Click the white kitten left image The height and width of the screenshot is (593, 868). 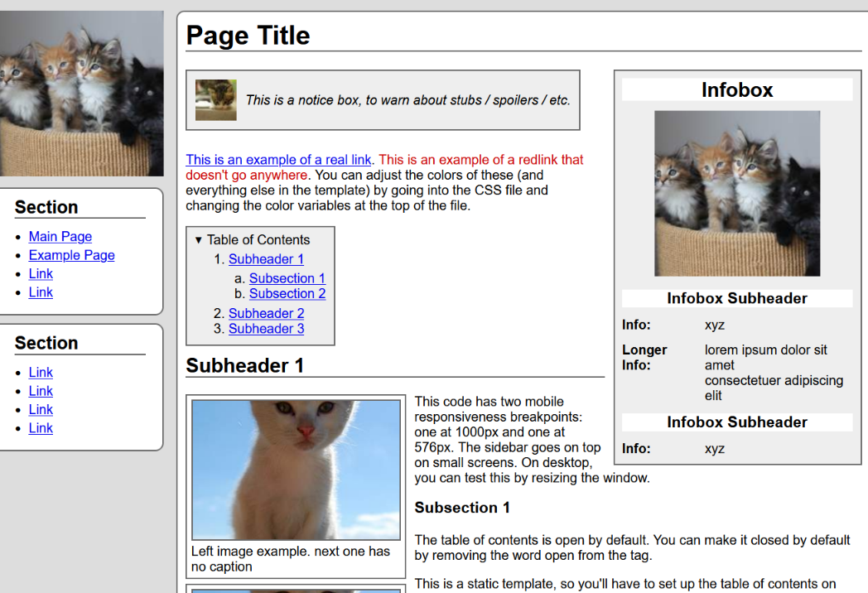coord(297,470)
